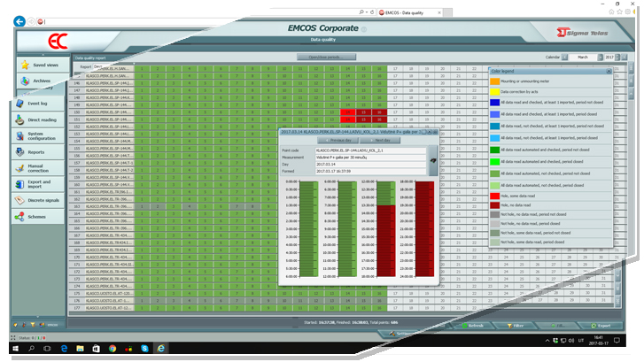Open Manual correction

tap(39, 168)
